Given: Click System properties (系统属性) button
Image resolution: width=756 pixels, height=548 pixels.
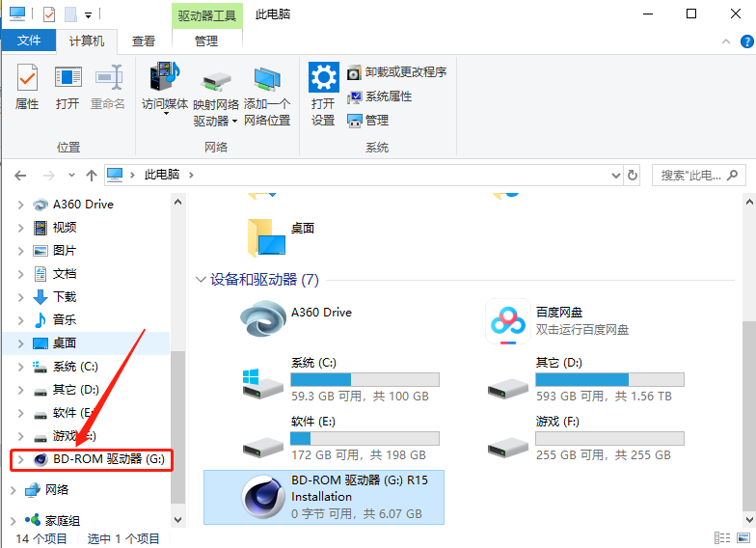Looking at the screenshot, I should tap(380, 96).
